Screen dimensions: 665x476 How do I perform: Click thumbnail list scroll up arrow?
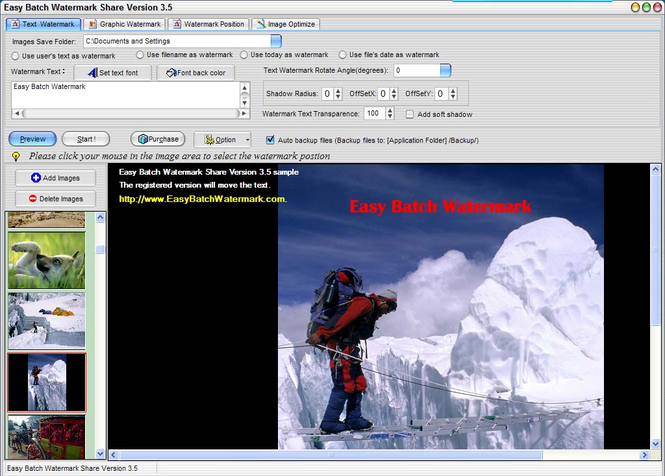click(100, 218)
